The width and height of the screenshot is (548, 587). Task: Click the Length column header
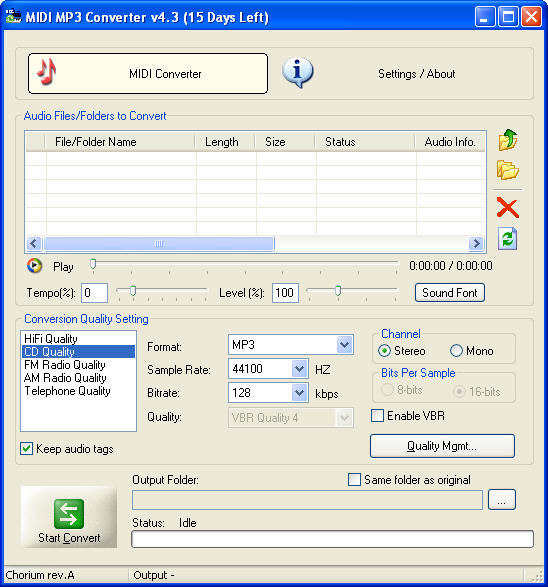point(226,142)
